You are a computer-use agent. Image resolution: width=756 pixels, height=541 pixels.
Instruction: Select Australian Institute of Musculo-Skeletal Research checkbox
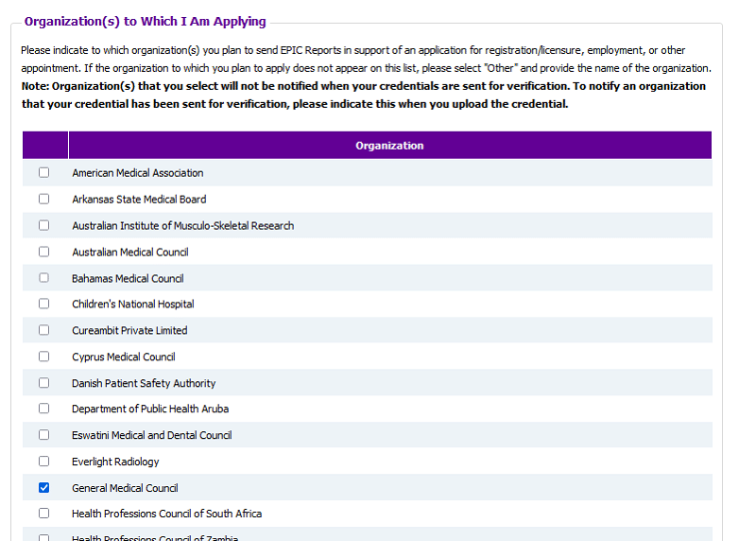tap(43, 225)
